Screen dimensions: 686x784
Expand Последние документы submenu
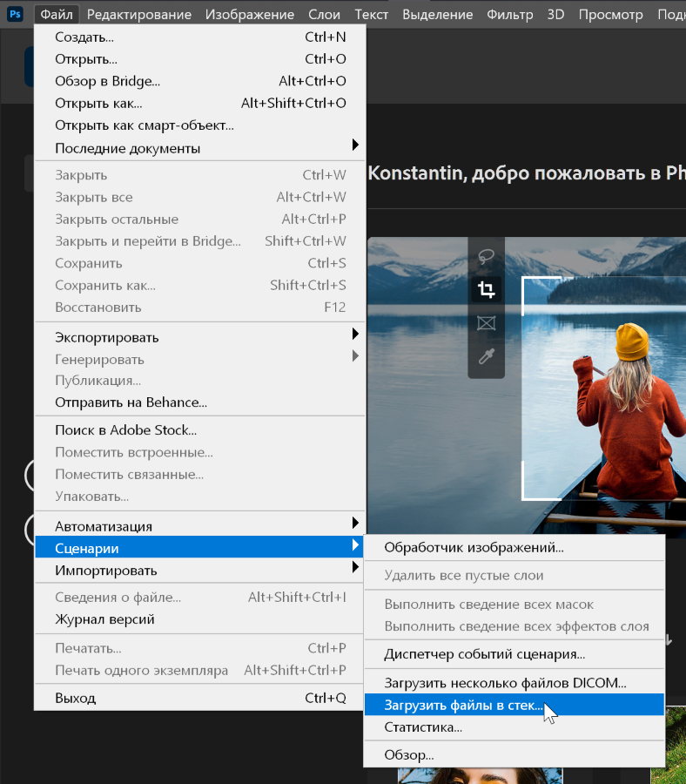pos(200,148)
